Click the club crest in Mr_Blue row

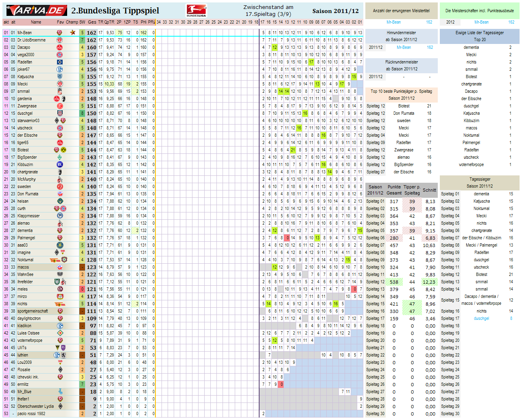click(60, 392)
